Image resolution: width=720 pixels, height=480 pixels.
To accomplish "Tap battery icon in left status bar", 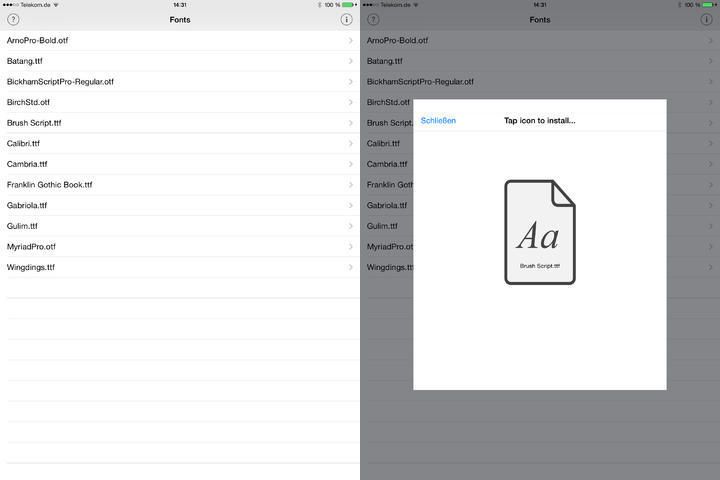I will 348,5.
